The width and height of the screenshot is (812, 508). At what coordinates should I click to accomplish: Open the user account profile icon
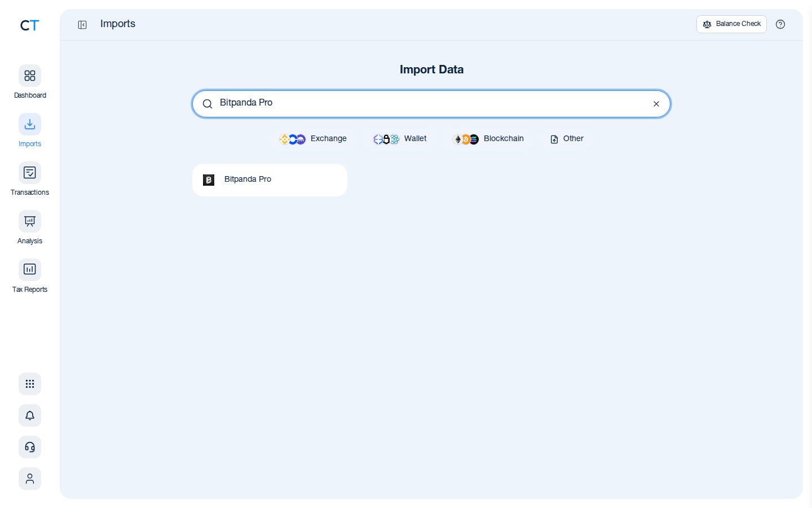(x=30, y=479)
